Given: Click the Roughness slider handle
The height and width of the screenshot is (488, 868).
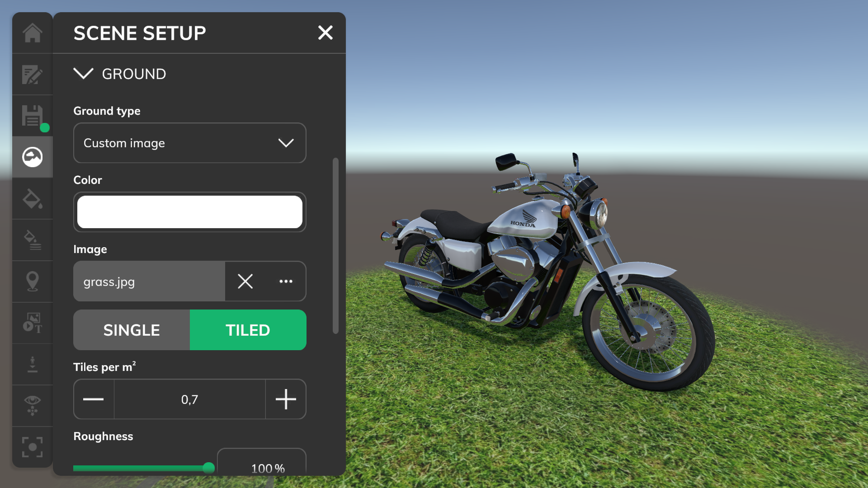Looking at the screenshot, I should tap(208, 468).
